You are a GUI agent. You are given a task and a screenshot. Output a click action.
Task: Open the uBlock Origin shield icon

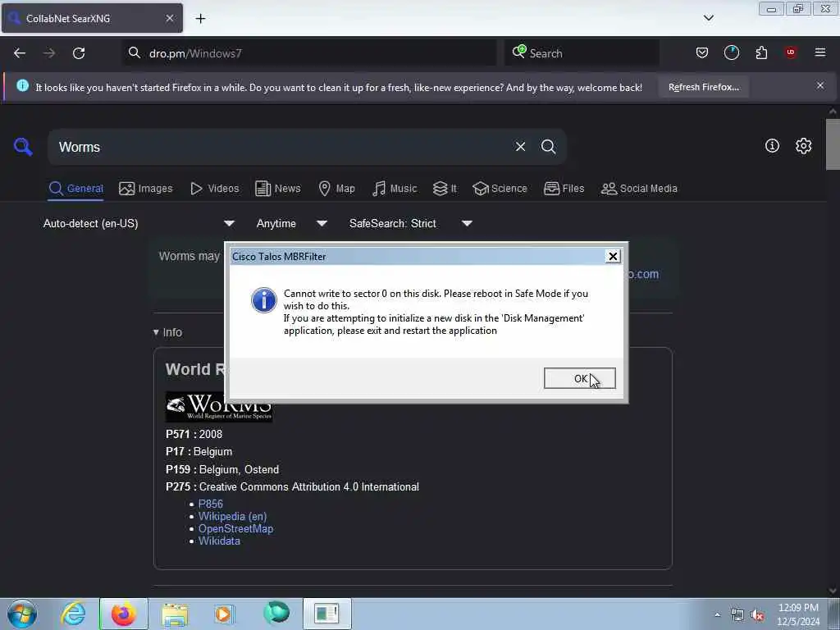coord(791,52)
